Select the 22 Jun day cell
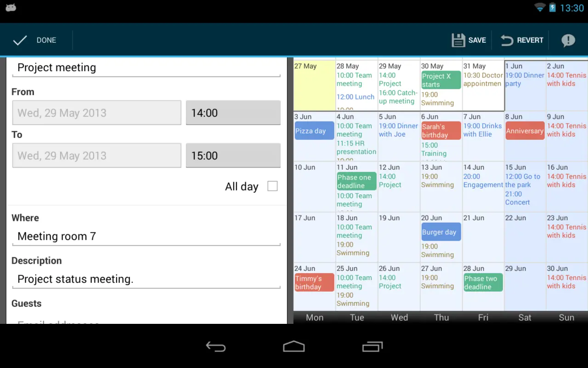Image resolution: width=588 pixels, height=368 pixels. (525, 237)
